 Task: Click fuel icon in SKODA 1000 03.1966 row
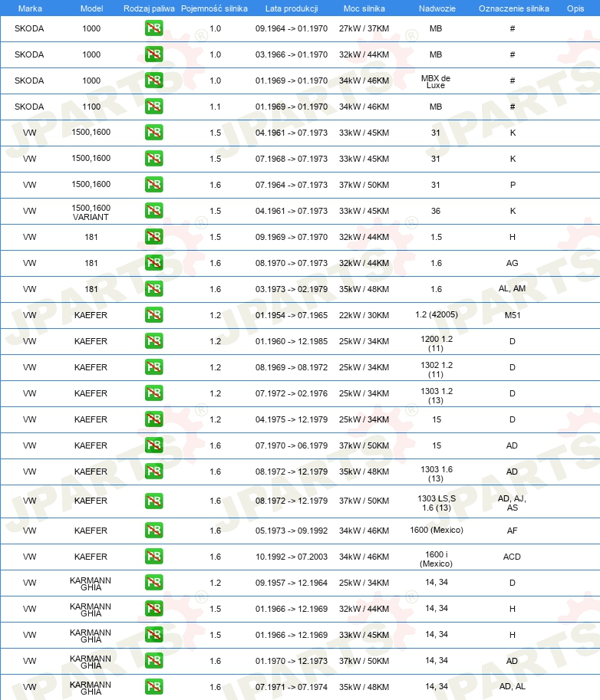153,54
